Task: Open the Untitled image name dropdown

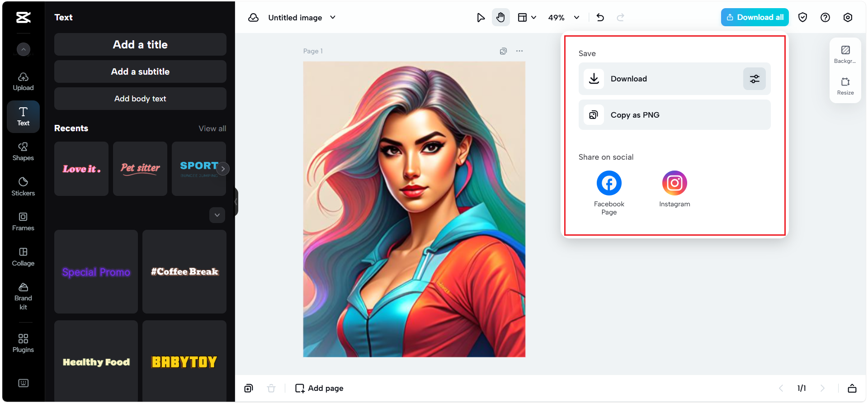Action: tap(302, 17)
